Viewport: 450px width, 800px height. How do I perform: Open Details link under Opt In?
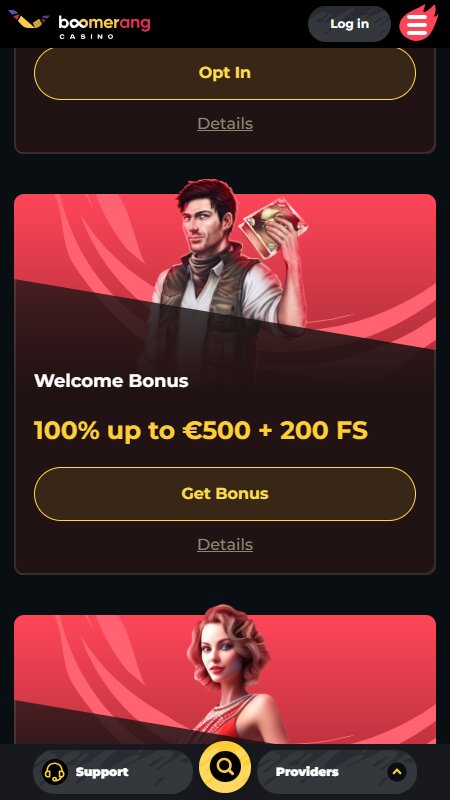coord(225,123)
